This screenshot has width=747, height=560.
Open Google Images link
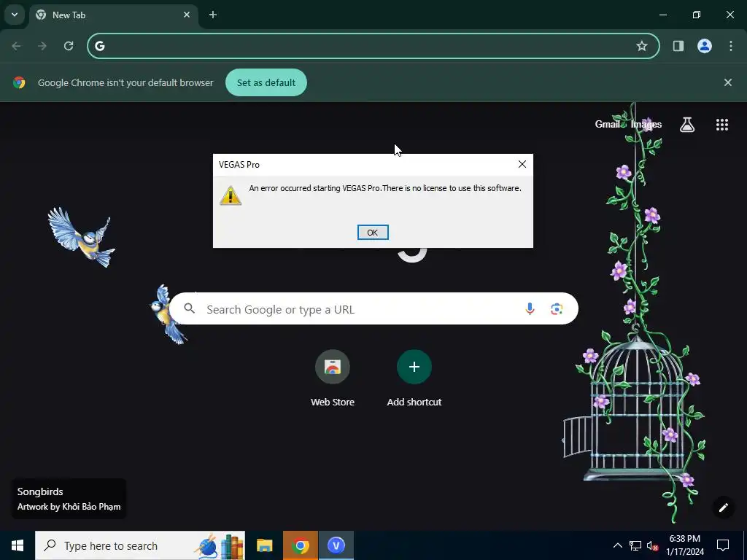646,124
